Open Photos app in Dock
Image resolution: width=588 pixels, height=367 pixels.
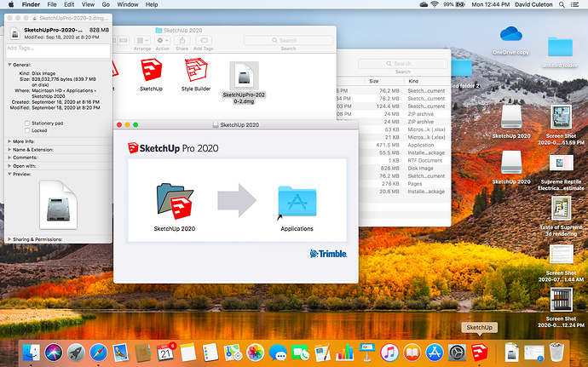[x=256, y=353]
